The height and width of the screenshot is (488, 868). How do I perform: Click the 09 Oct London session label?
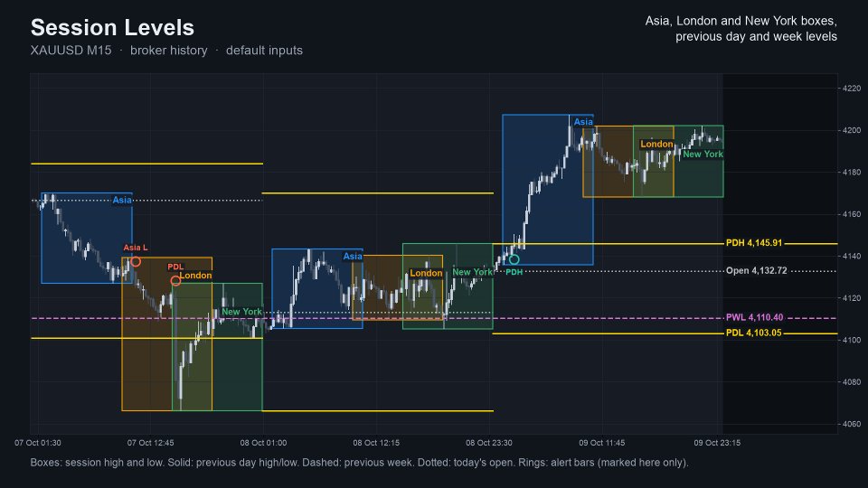pos(656,144)
